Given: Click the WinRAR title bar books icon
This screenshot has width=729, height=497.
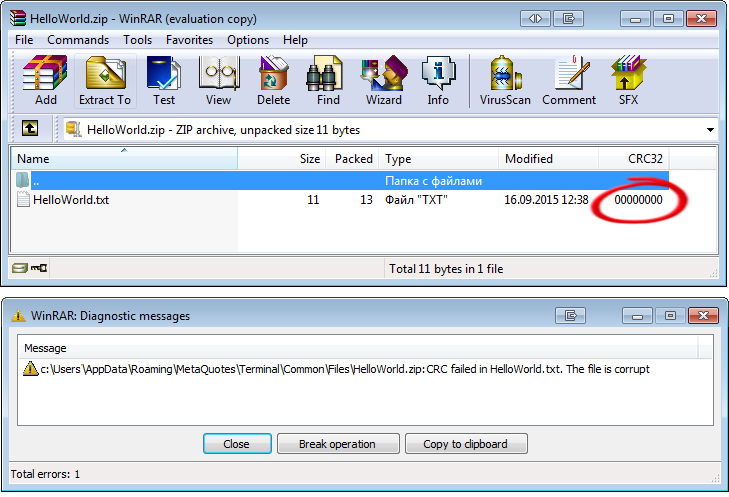Looking at the screenshot, I should (x=18, y=18).
